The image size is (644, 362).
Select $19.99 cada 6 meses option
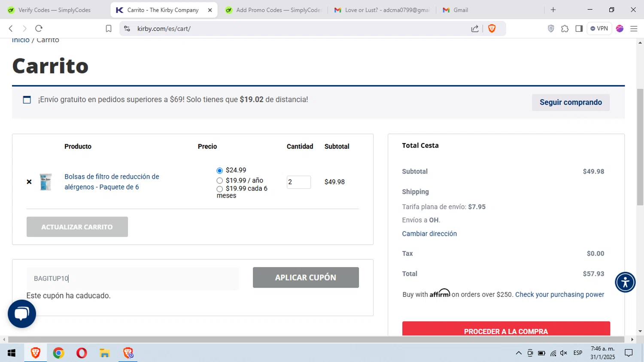(x=220, y=189)
